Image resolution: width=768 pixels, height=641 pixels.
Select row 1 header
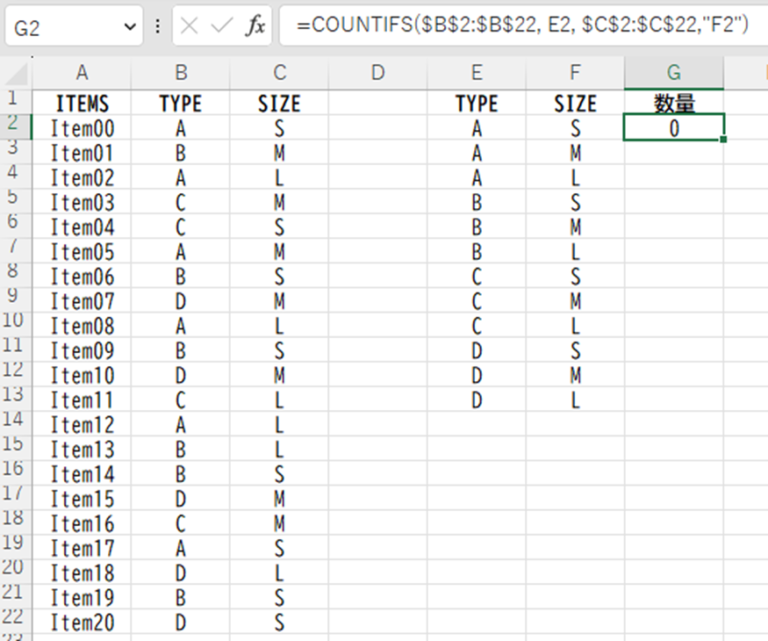15,100
